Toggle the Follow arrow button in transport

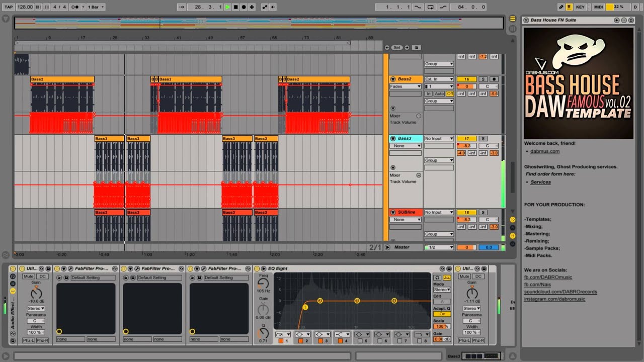tap(182, 7)
